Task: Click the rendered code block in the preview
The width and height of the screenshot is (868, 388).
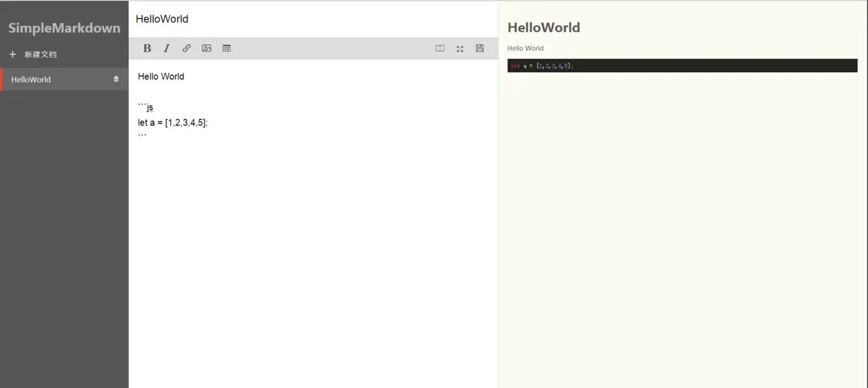Action: [x=682, y=66]
